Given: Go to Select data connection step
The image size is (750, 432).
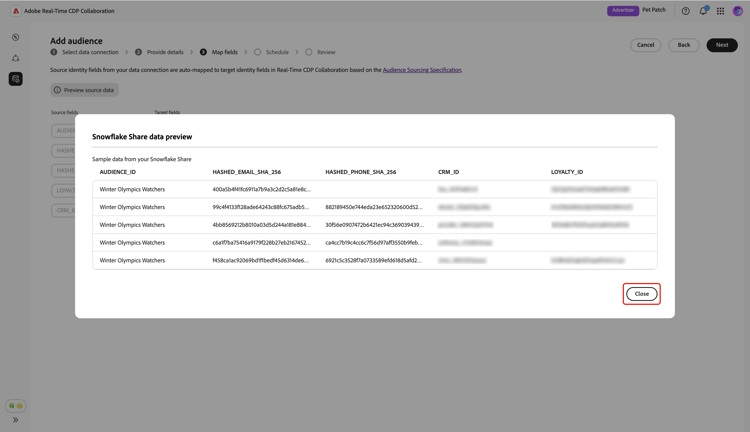Looking at the screenshot, I should [84, 52].
